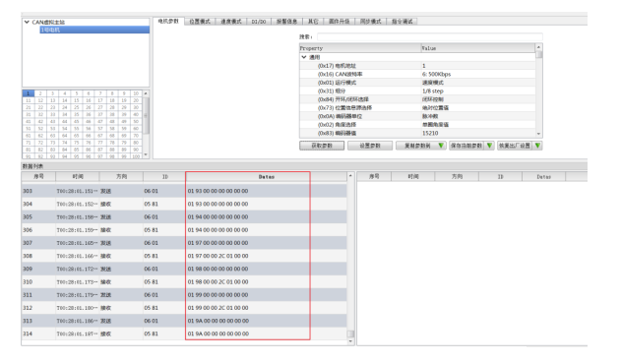This screenshot has width=621, height=364.
Task: Click the 搜索 search input field
Action: pos(430,36)
